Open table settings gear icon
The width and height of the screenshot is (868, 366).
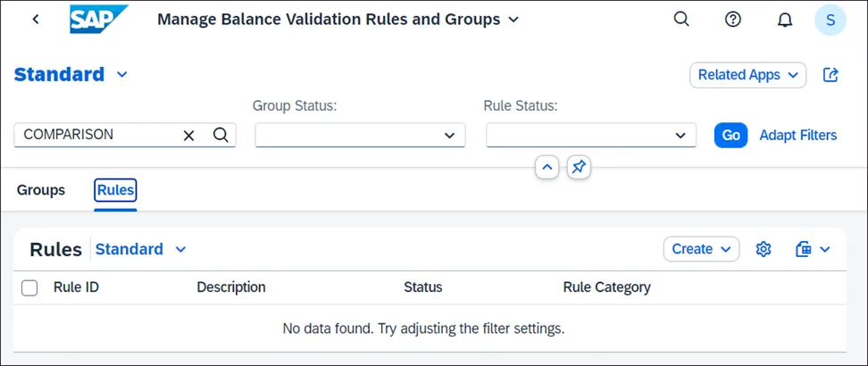pyautogui.click(x=764, y=249)
